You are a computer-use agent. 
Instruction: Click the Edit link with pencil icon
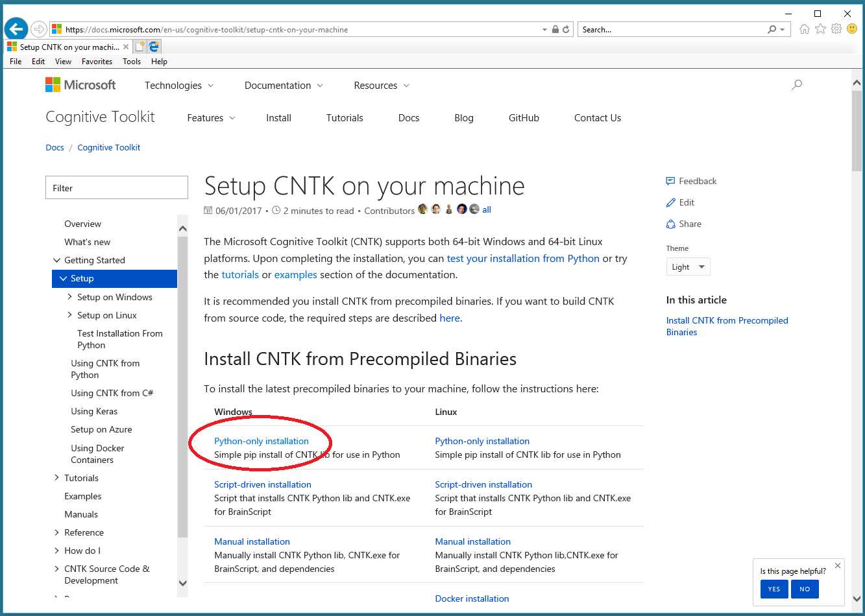pyautogui.click(x=680, y=202)
